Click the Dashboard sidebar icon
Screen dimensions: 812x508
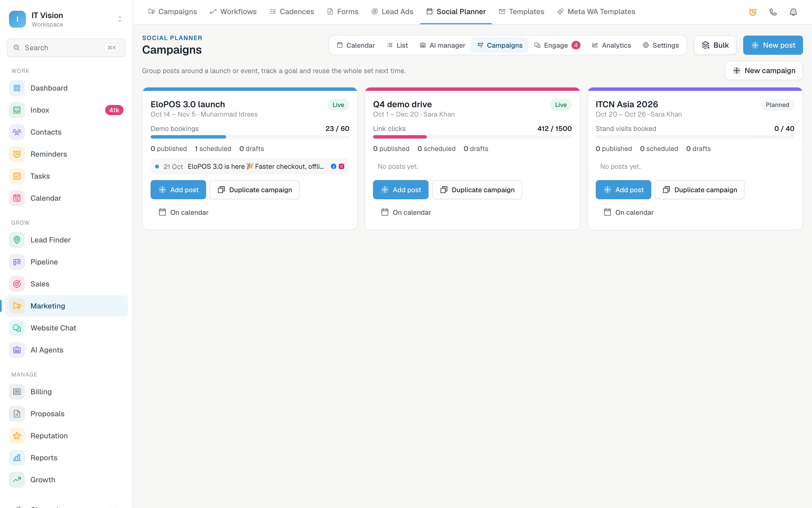point(17,88)
